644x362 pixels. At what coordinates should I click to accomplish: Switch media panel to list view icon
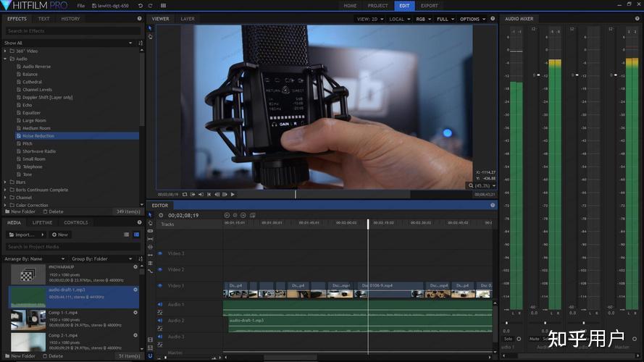[x=135, y=235]
